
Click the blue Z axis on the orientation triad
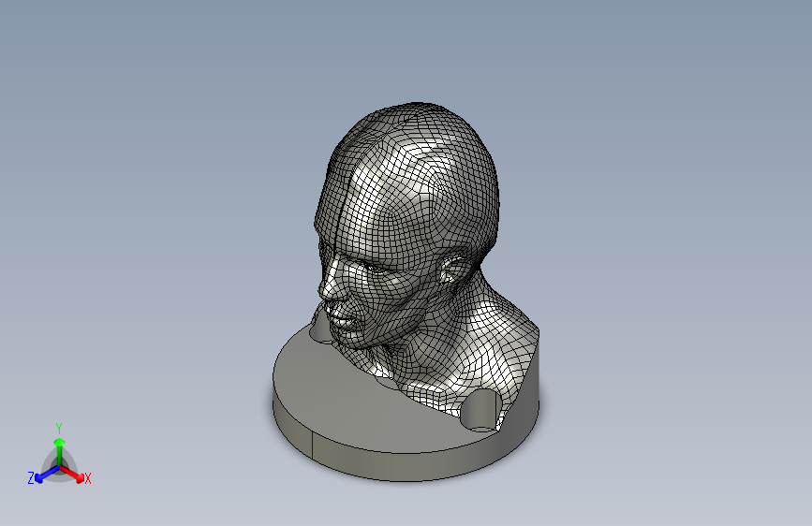[x=47, y=475]
